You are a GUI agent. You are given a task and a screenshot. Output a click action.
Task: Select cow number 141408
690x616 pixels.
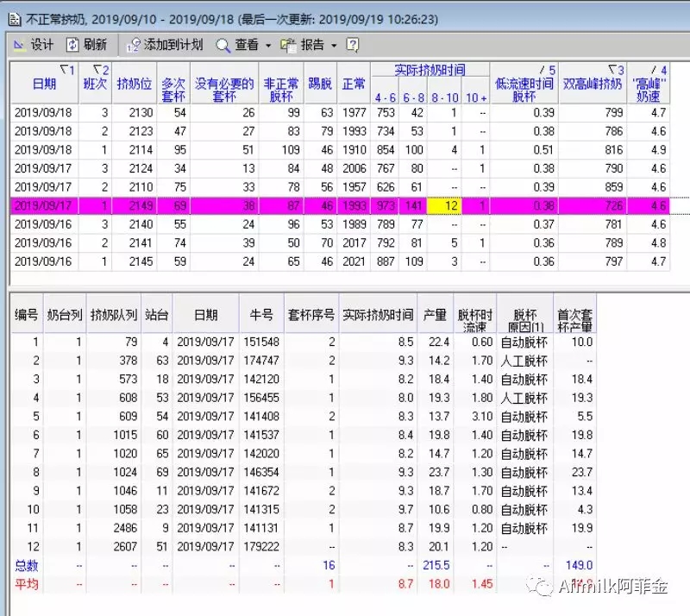pyautogui.click(x=261, y=416)
